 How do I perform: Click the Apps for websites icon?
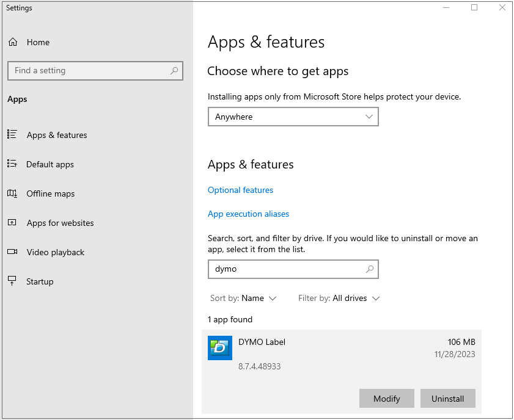(x=12, y=223)
